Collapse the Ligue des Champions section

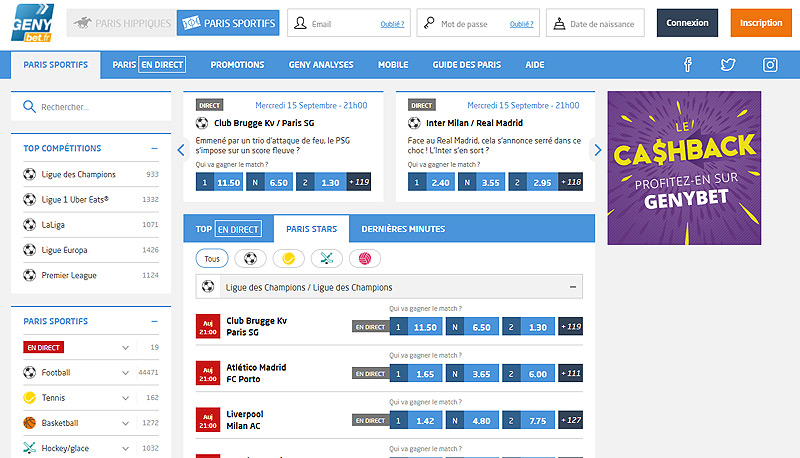point(573,287)
